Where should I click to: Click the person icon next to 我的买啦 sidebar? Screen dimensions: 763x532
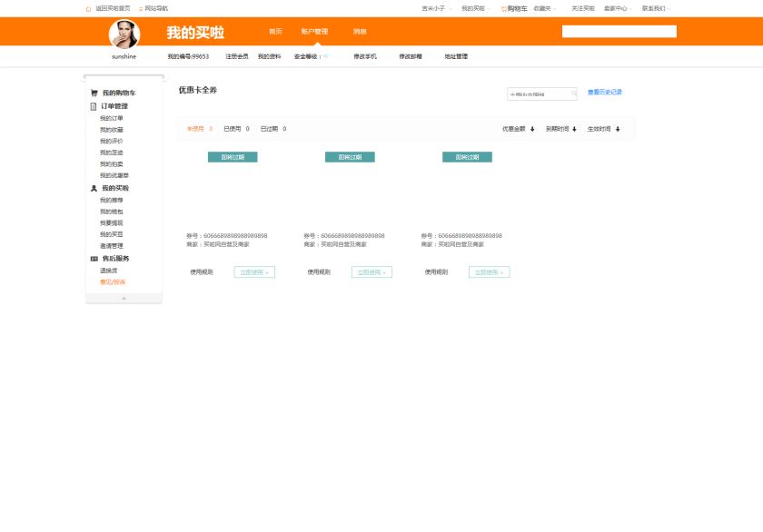point(94,188)
